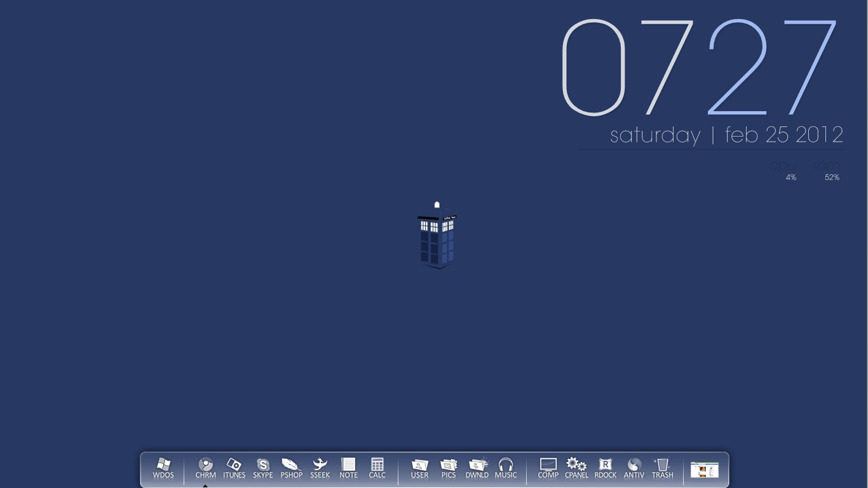Viewport: 868px width, 488px height.
Task: Open iTunes from the dock
Action: click(234, 468)
